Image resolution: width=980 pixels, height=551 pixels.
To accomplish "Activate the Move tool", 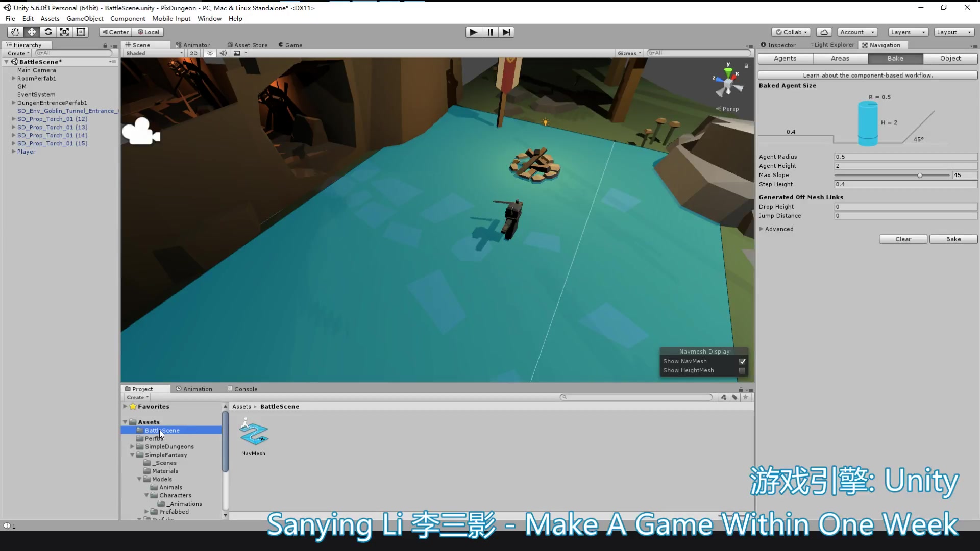I will (x=32, y=32).
